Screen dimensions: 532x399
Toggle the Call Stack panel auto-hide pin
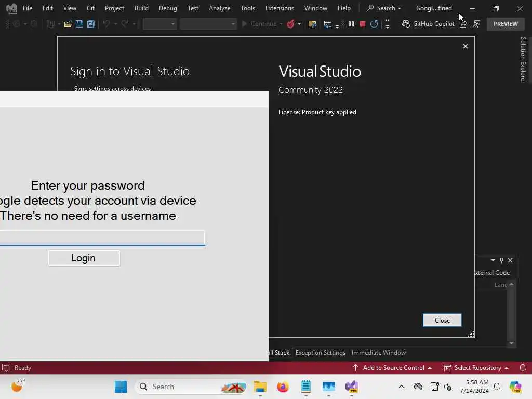501,260
